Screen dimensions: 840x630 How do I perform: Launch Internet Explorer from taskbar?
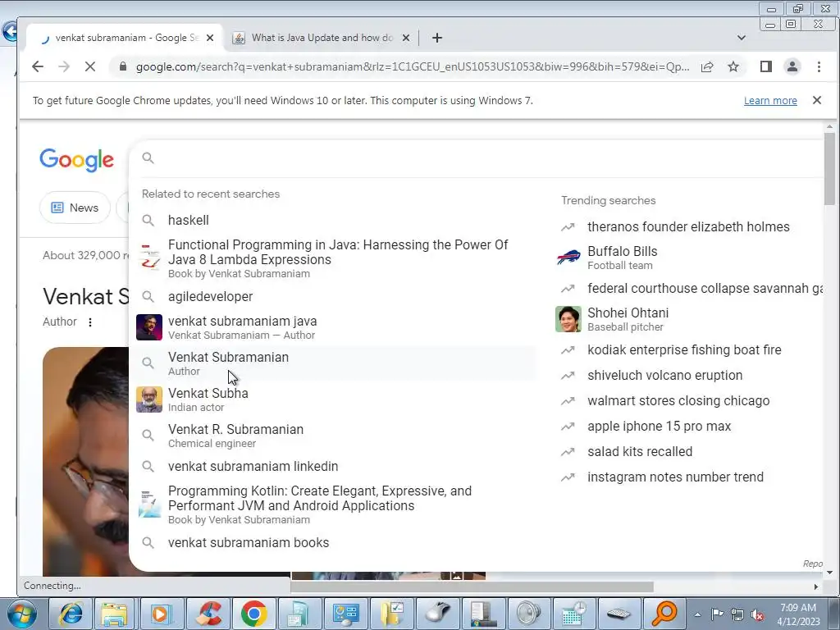71,614
